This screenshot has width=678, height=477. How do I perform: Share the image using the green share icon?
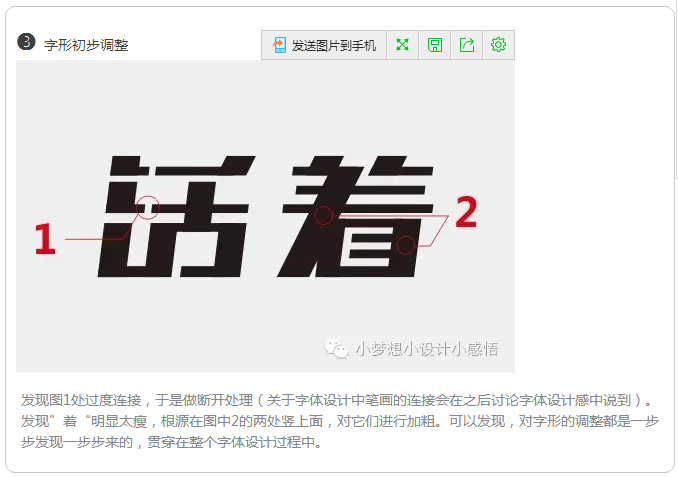coord(467,45)
